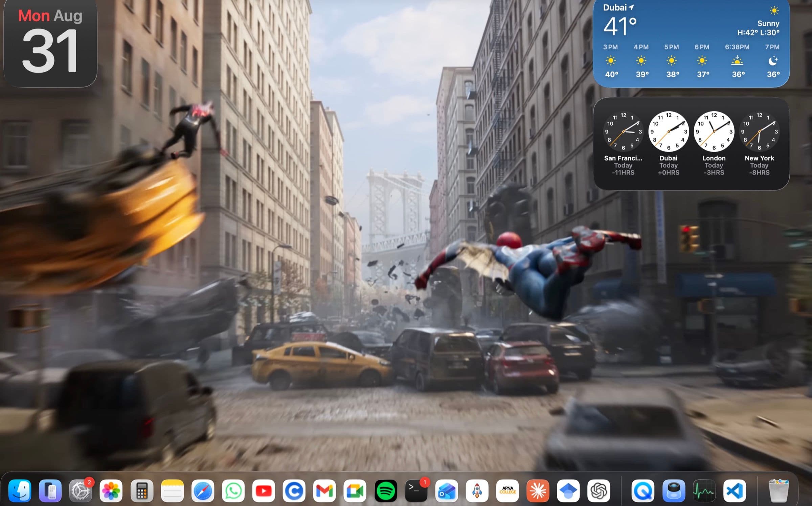
Task: Launch the Calculator app
Action: pos(142,490)
